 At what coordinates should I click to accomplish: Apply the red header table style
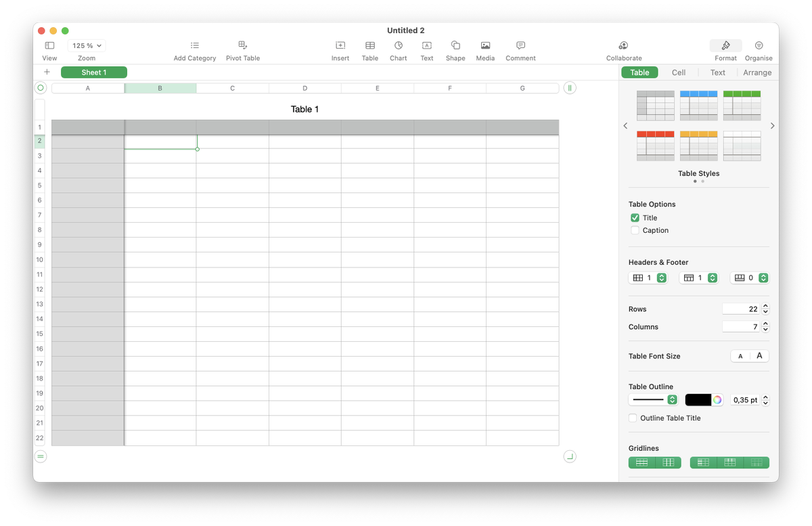coord(655,146)
